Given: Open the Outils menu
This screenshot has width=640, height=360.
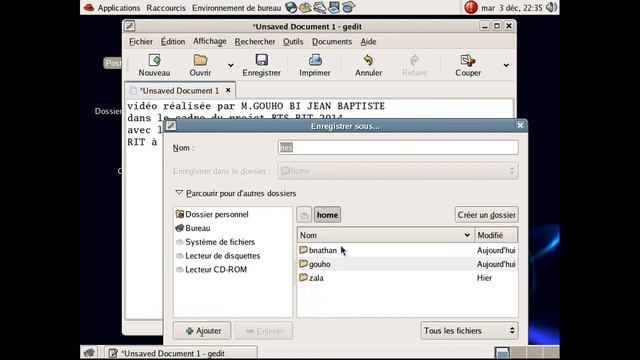Looking at the screenshot, I should [x=293, y=42].
